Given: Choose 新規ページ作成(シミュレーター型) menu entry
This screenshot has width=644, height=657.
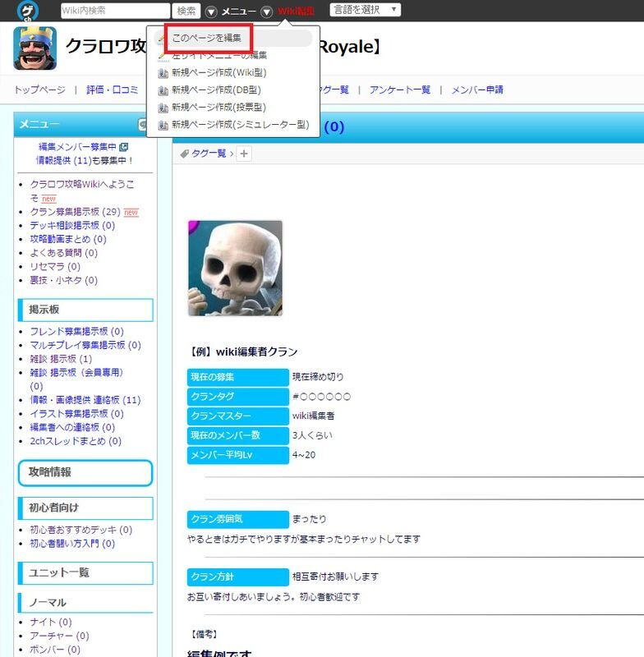Looking at the screenshot, I should coord(240,125).
